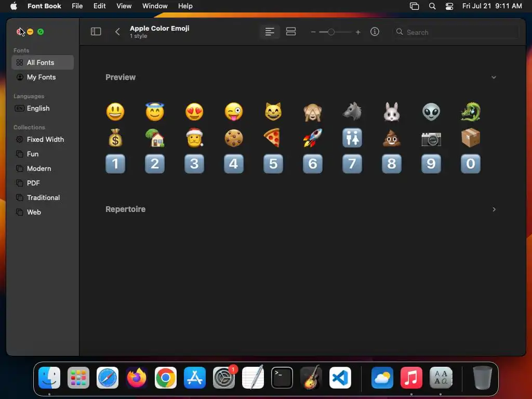Screen dimensions: 532x399
Task: Click the rocket emoji
Action: coord(312,138)
